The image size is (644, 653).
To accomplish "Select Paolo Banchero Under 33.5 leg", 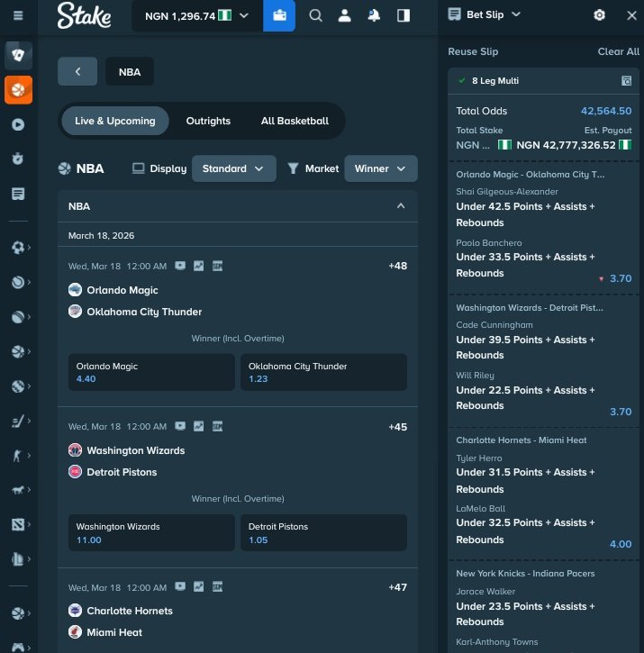I will point(525,265).
